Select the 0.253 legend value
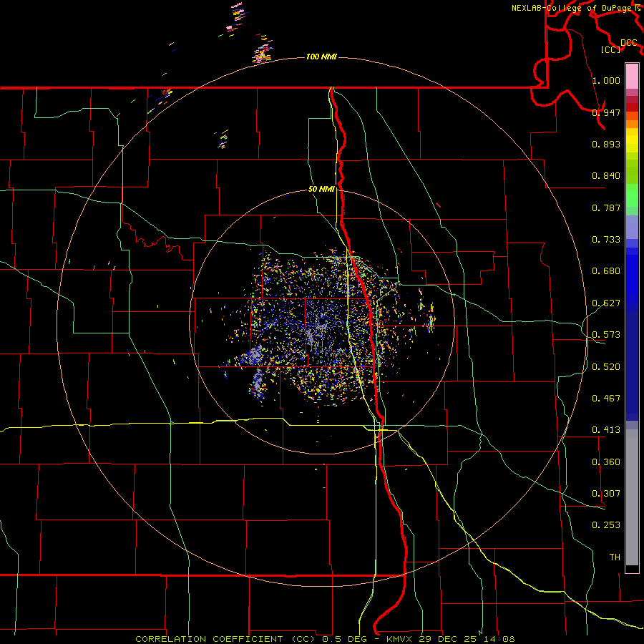 (x=606, y=525)
